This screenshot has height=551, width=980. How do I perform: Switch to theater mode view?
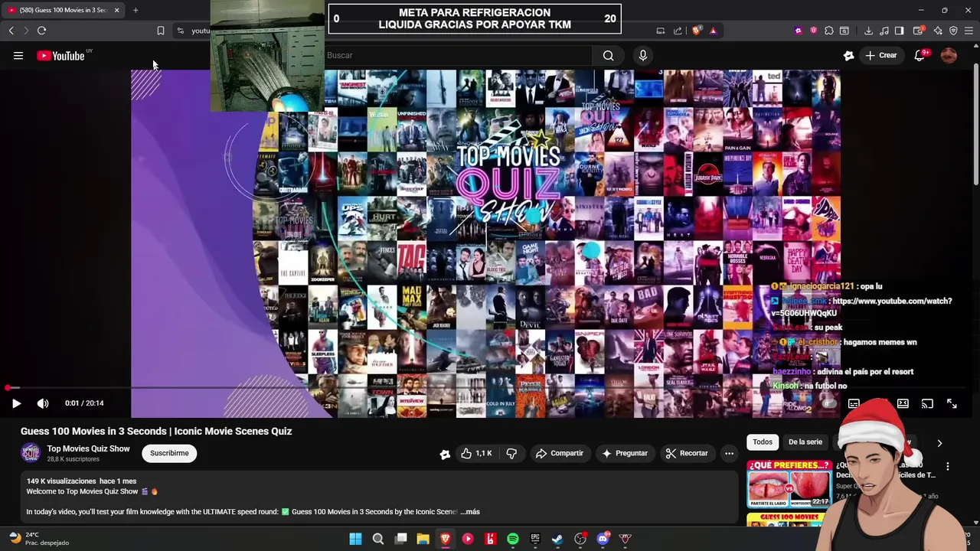coord(903,403)
